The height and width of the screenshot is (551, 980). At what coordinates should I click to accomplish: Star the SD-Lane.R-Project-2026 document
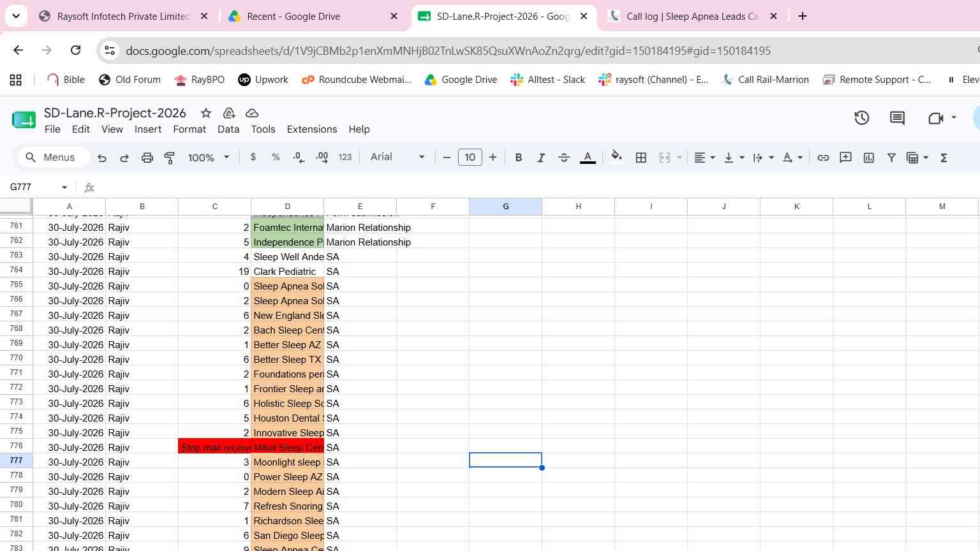206,113
